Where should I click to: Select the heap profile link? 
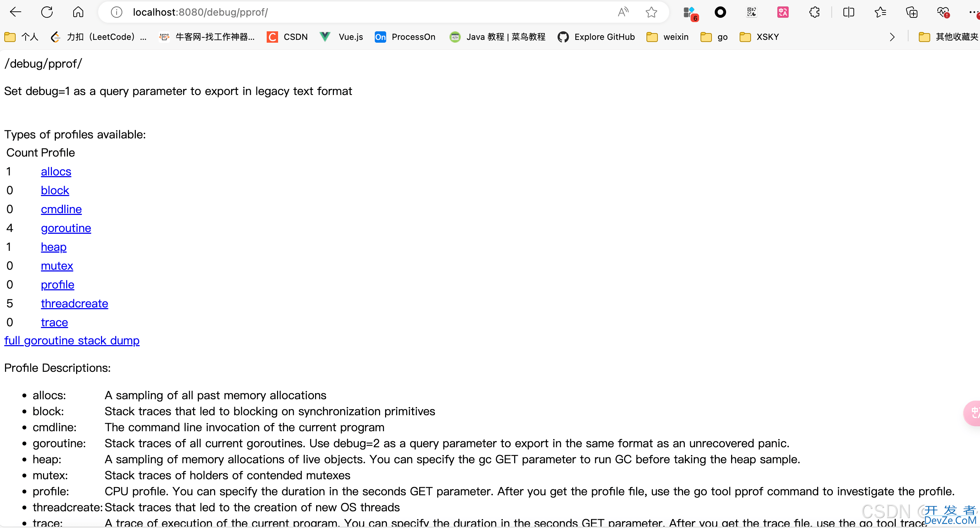point(54,247)
